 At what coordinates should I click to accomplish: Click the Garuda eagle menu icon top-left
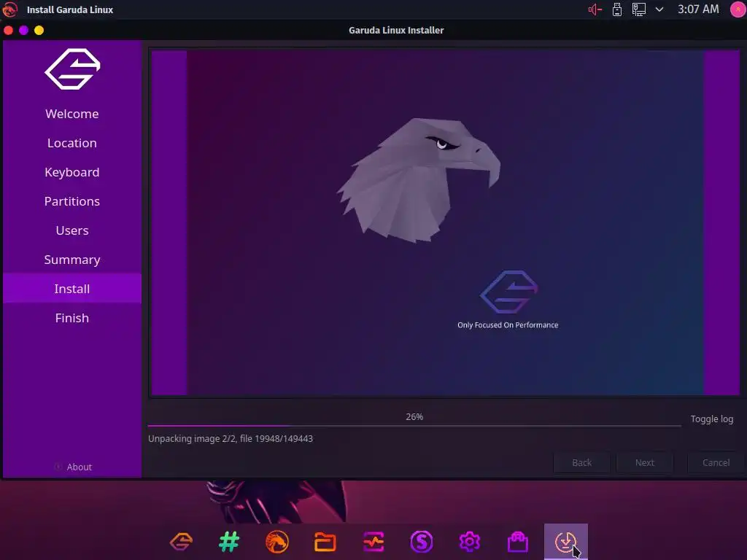click(9, 9)
